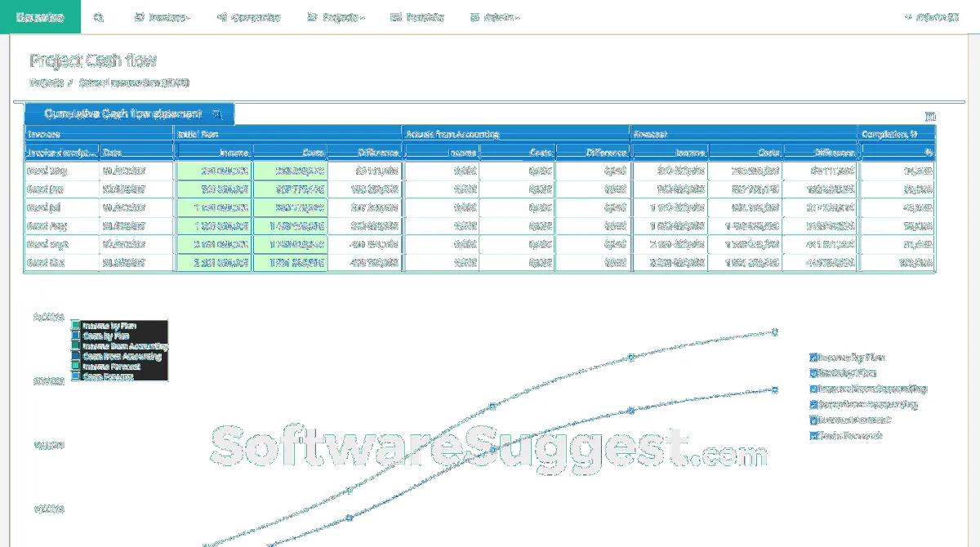The height and width of the screenshot is (547, 980).
Task: Sort by Costs under Initial Plan
Action: [x=290, y=152]
